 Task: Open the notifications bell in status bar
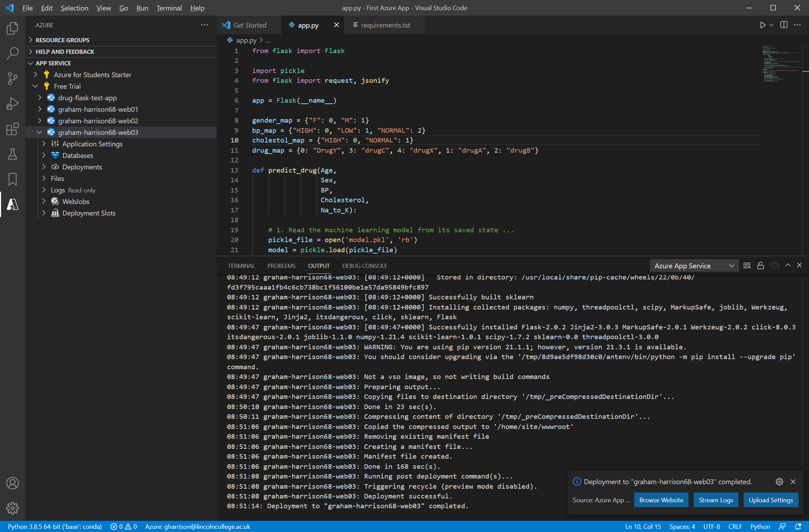pyautogui.click(x=798, y=526)
